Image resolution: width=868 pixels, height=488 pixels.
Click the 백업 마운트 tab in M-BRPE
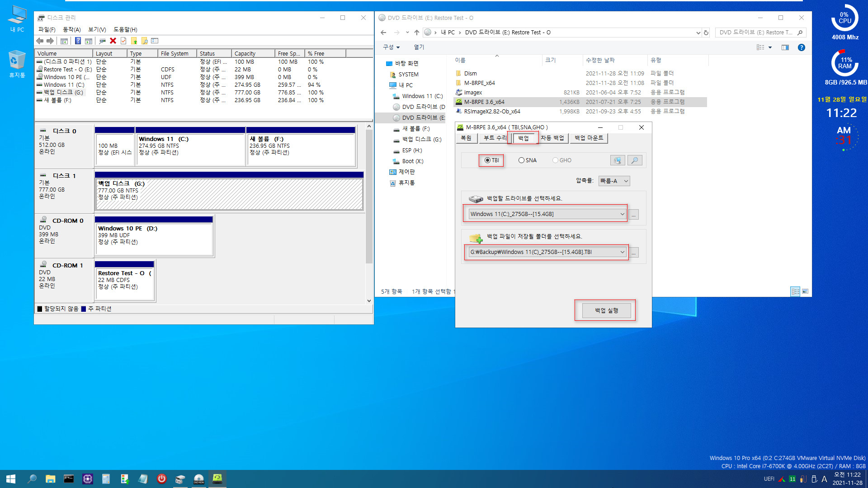(x=589, y=138)
